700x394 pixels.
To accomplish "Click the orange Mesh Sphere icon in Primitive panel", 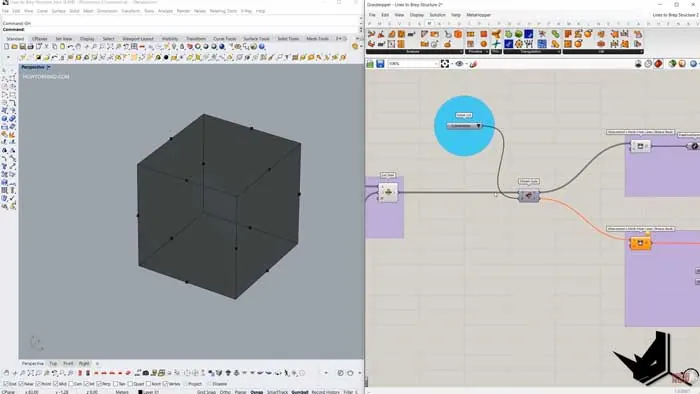I will tap(483, 44).
